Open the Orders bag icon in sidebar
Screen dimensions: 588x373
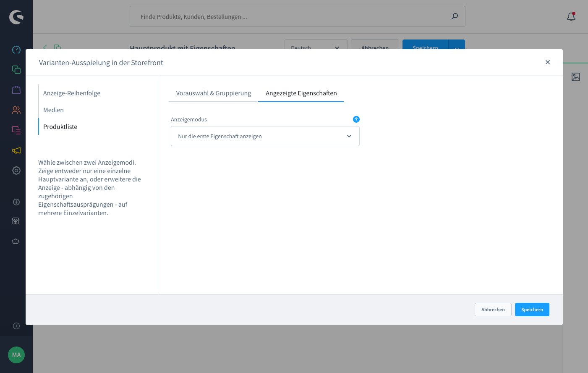point(16,90)
